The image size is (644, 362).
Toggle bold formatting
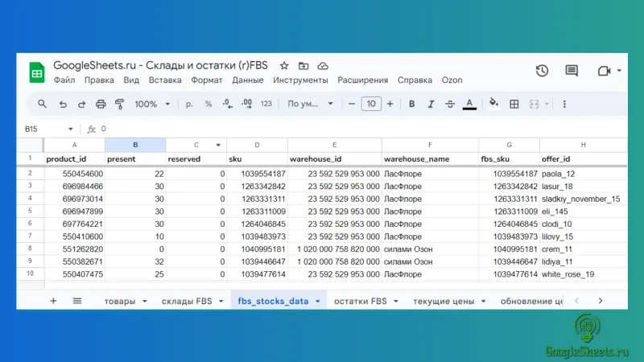pyautogui.click(x=411, y=104)
